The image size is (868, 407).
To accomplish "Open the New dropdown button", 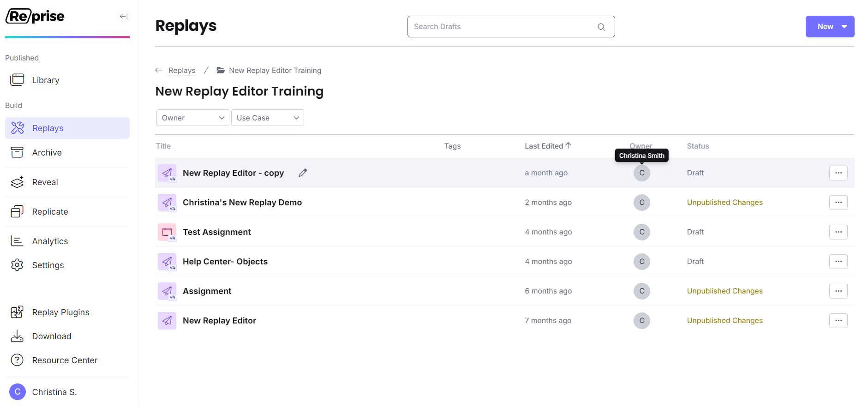I will pos(830,27).
